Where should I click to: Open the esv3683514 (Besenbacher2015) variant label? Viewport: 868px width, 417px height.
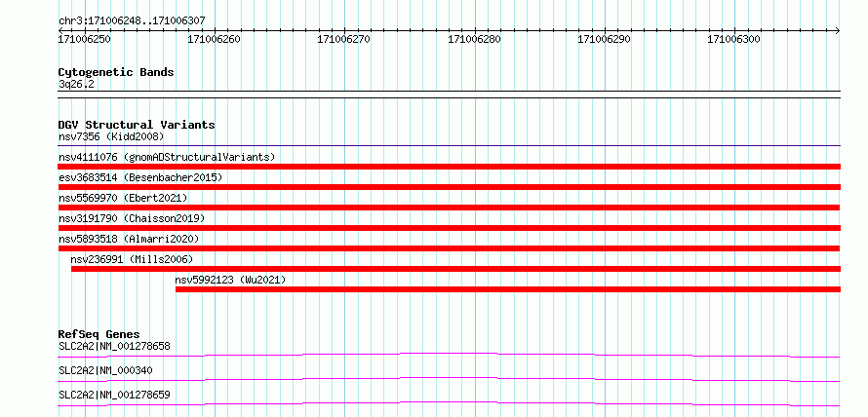(x=140, y=177)
